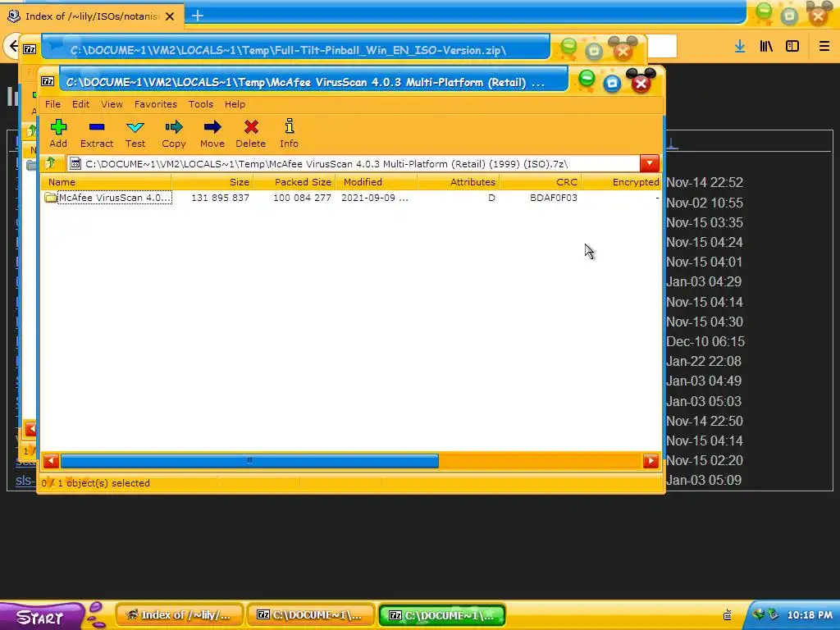The height and width of the screenshot is (630, 840).
Task: Expand the address path dropdown
Action: [650, 163]
